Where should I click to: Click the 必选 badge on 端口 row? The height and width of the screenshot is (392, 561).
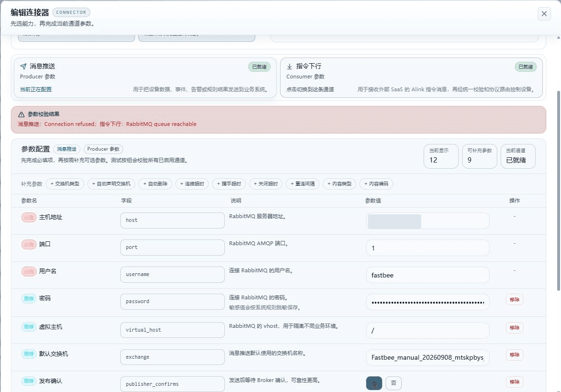(x=29, y=244)
